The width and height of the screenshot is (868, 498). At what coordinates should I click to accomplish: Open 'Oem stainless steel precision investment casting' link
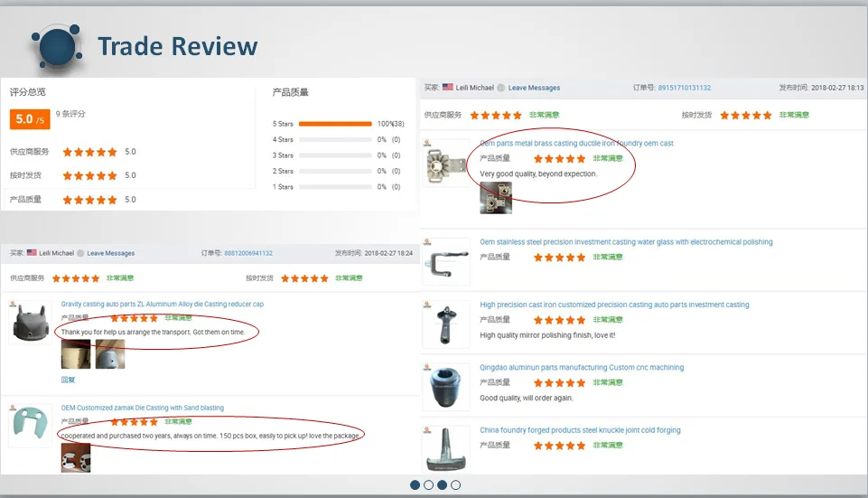pos(626,242)
